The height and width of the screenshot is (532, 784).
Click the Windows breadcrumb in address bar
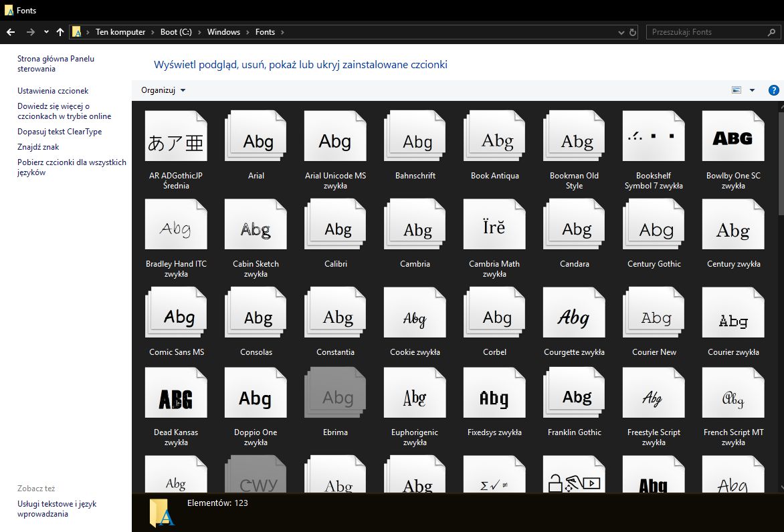click(x=223, y=32)
